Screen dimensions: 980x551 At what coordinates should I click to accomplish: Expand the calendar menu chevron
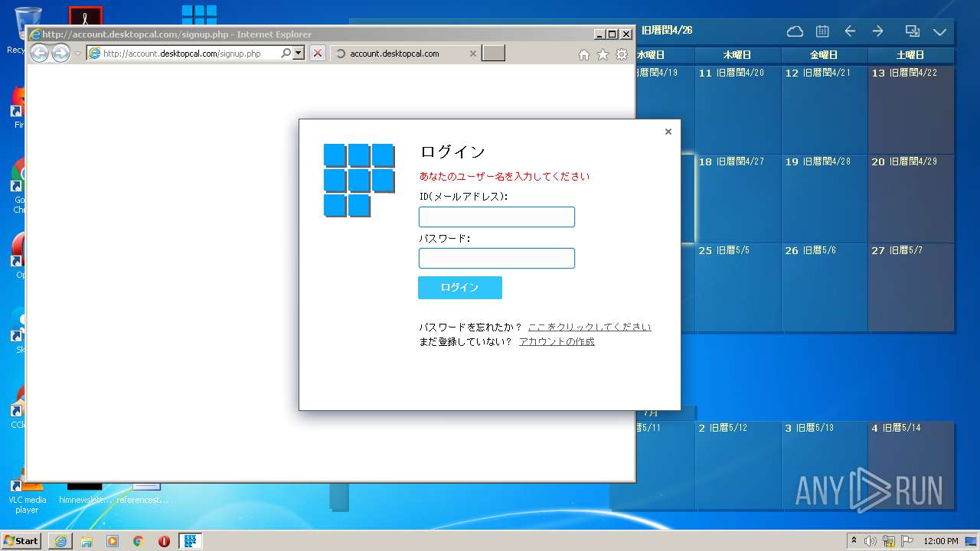pyautogui.click(x=940, y=31)
